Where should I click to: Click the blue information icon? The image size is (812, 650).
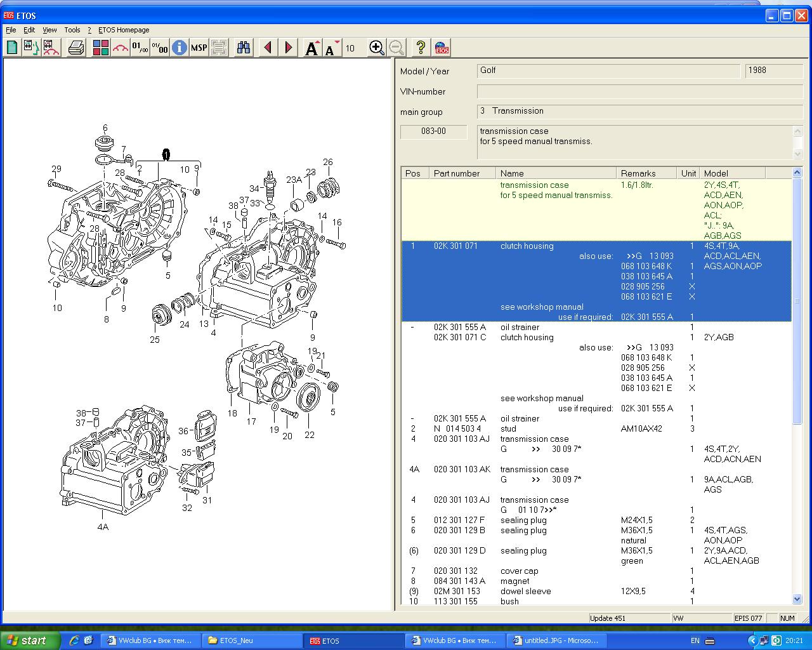pos(180,48)
